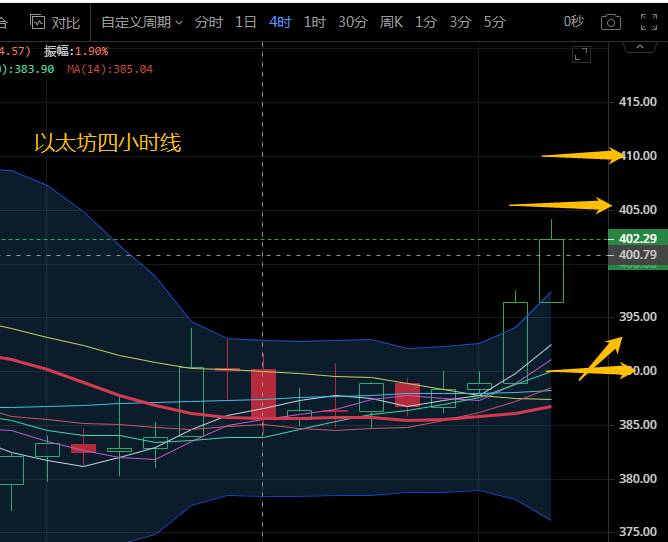
Task: Open the 对比 compare tool
Action: 55,22
